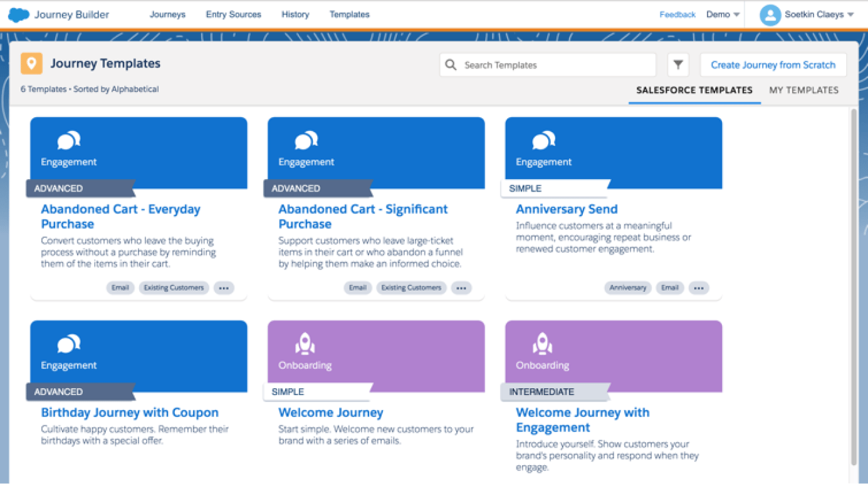Open the filter funnel icon
The image size is (868, 484).
point(678,64)
